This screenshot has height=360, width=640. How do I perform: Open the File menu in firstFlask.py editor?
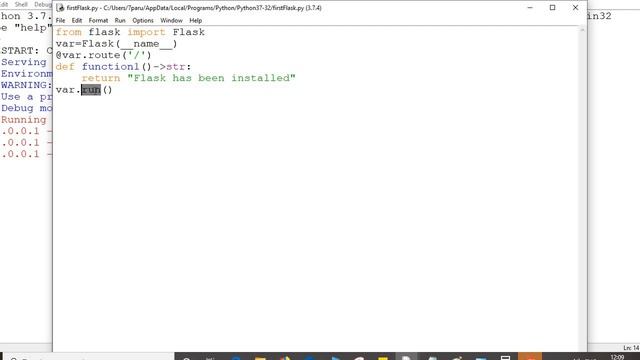click(60, 20)
